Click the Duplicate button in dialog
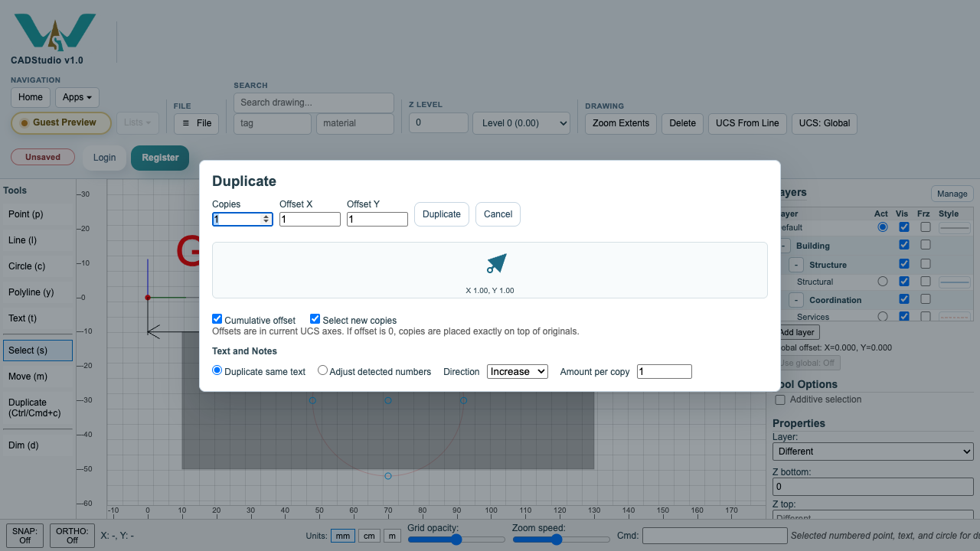This screenshot has height=551, width=980. click(442, 214)
